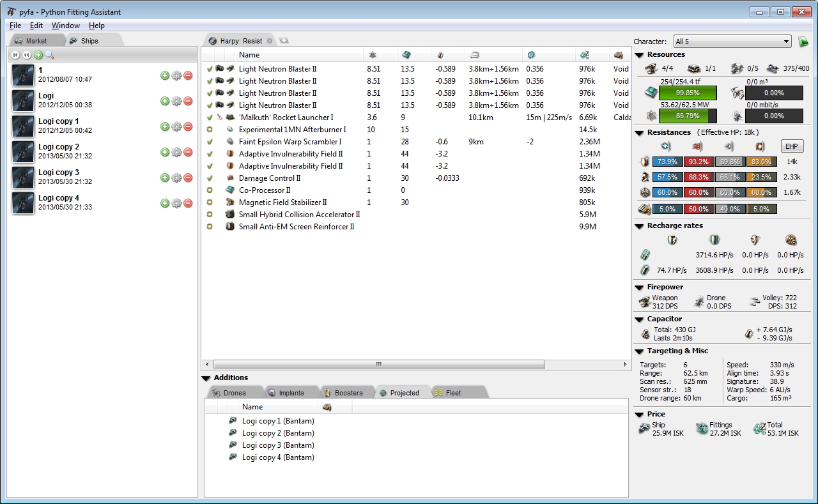The height and width of the screenshot is (504, 818).
Task: Sort modules by CPU column icon
Action: (406, 55)
